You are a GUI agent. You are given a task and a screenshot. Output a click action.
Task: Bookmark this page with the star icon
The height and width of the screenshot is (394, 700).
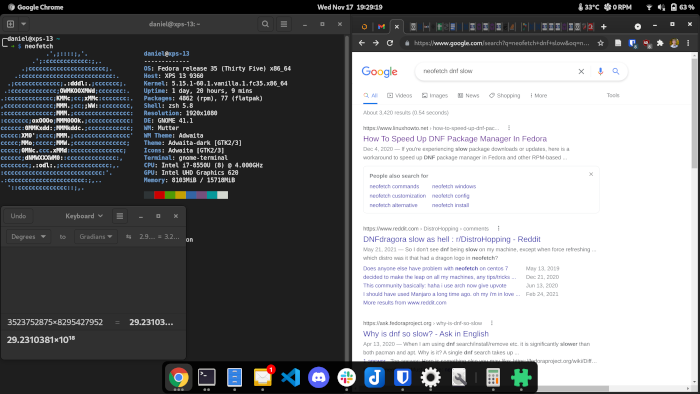[600, 43]
